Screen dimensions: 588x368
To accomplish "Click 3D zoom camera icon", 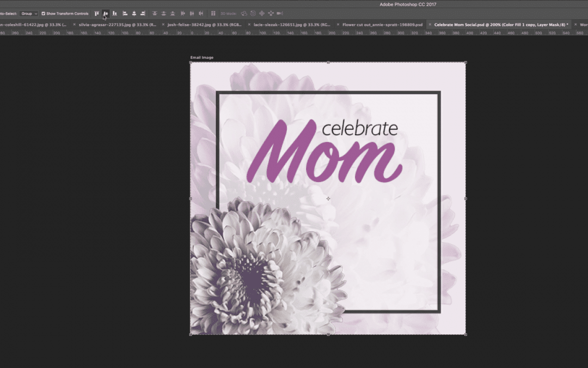I will click(x=280, y=14).
